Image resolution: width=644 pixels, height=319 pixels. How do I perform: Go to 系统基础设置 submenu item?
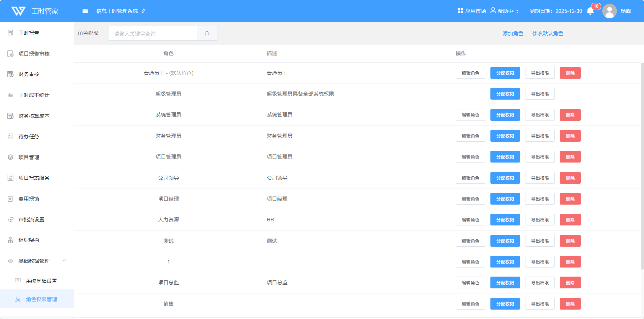click(x=41, y=281)
